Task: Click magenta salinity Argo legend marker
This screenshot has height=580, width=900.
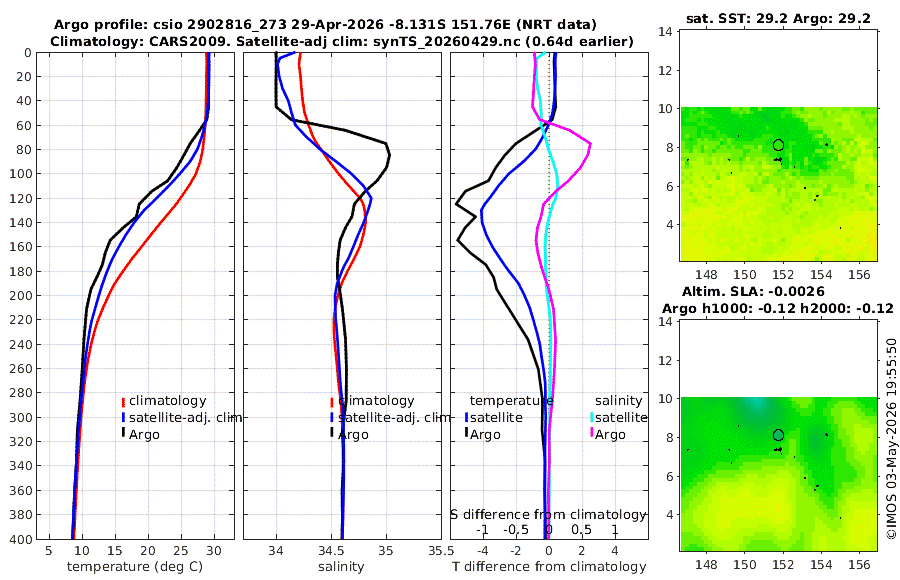Action: [592, 432]
